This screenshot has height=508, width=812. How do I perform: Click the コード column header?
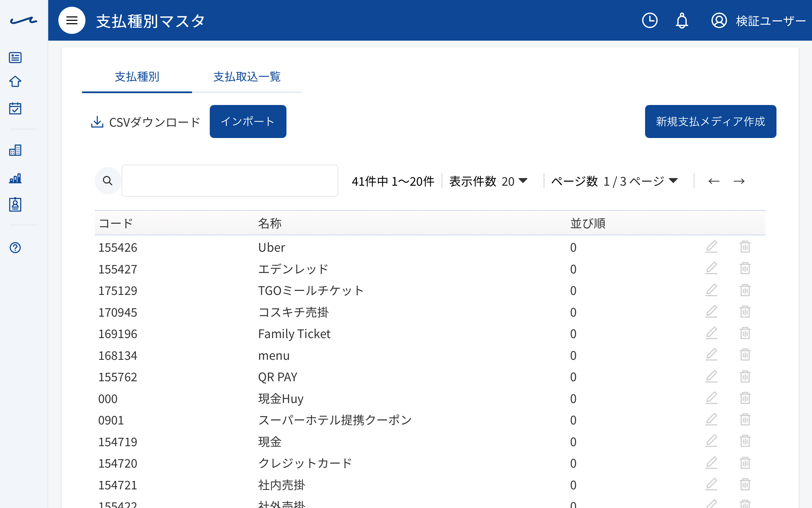coord(116,224)
